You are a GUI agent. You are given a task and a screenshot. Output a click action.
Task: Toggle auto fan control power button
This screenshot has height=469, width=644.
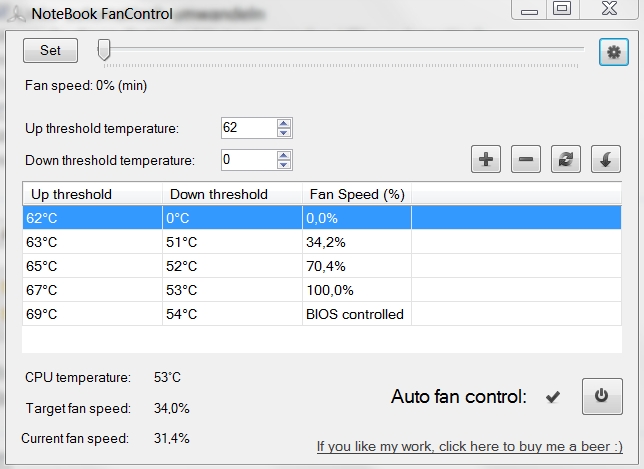pyautogui.click(x=602, y=396)
